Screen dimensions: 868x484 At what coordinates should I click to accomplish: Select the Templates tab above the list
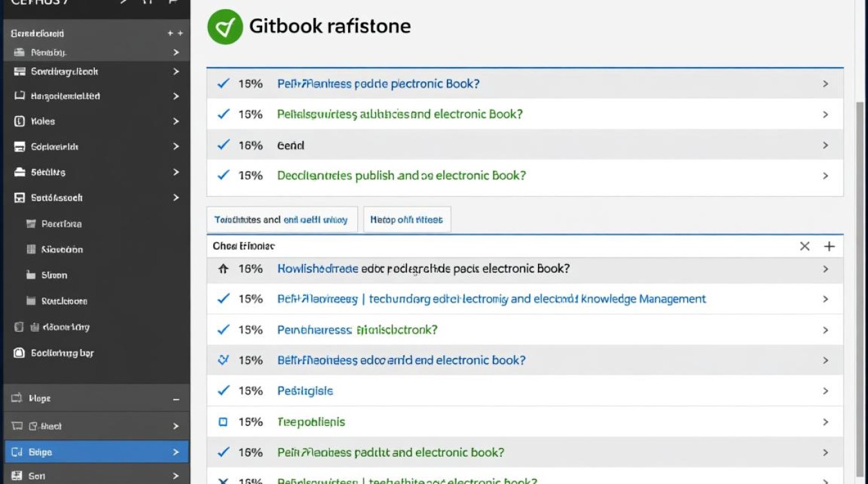282,219
